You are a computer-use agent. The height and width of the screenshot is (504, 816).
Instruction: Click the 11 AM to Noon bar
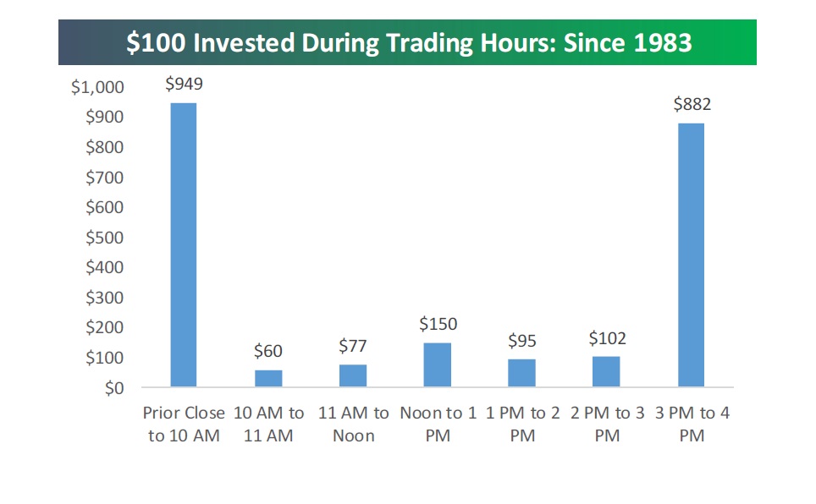click(x=353, y=375)
